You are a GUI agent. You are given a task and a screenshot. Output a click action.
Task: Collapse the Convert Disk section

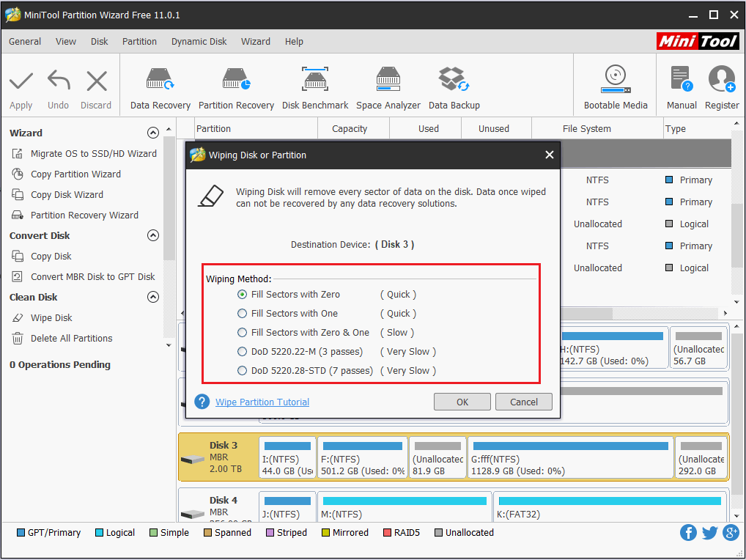[x=152, y=235]
